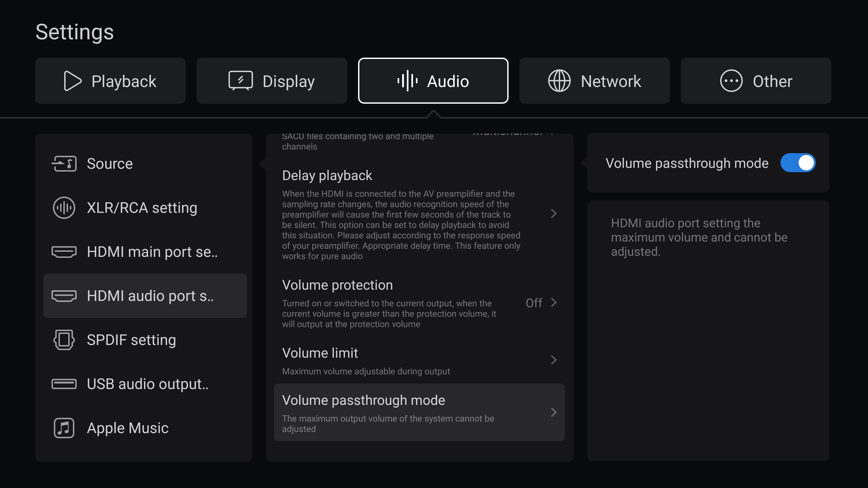Click the globe icon on Network tab
The height and width of the screenshot is (488, 868).
(x=559, y=81)
